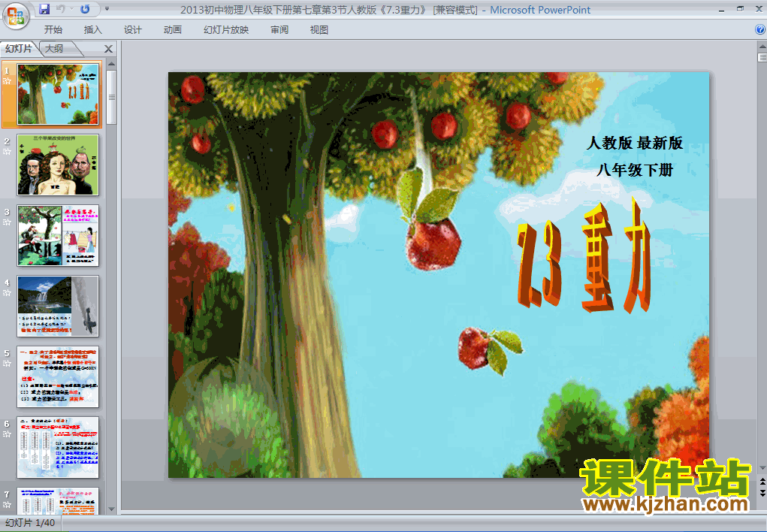Select slide 1 thumbnail with apple tree
The height and width of the screenshot is (532, 767).
[58, 94]
